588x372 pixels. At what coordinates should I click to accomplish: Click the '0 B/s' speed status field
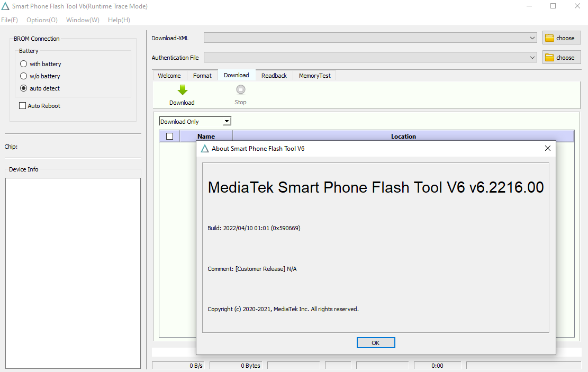[177, 366]
